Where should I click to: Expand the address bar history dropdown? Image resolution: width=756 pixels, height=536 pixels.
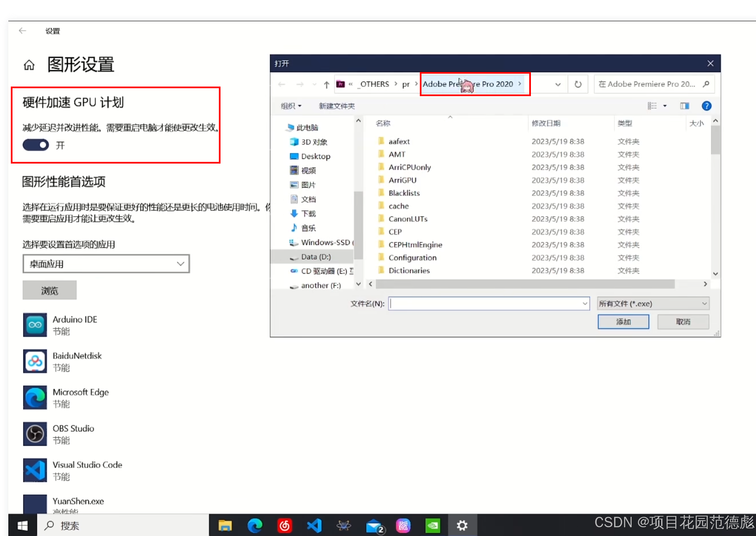pos(558,84)
